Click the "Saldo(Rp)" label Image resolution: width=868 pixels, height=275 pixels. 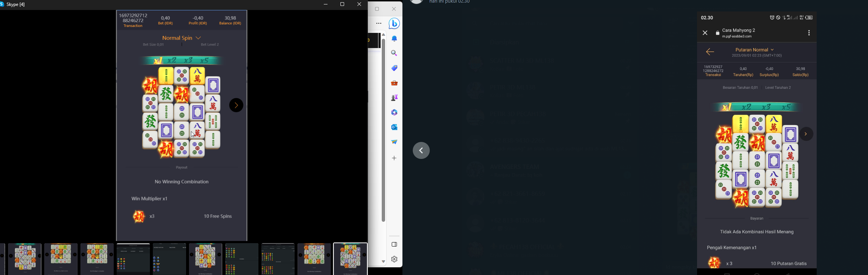coord(800,75)
